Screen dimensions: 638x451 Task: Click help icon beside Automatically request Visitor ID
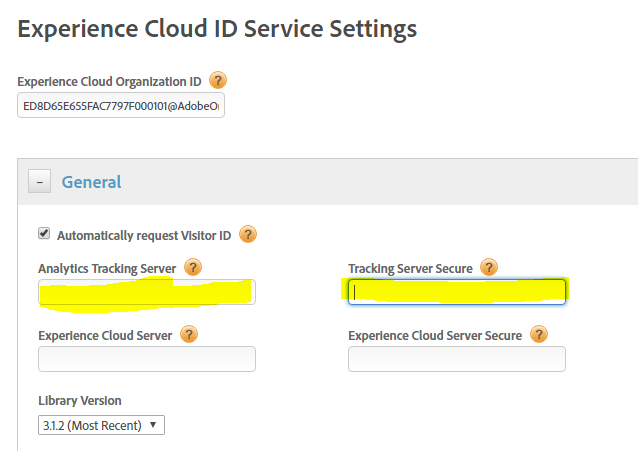(248, 235)
